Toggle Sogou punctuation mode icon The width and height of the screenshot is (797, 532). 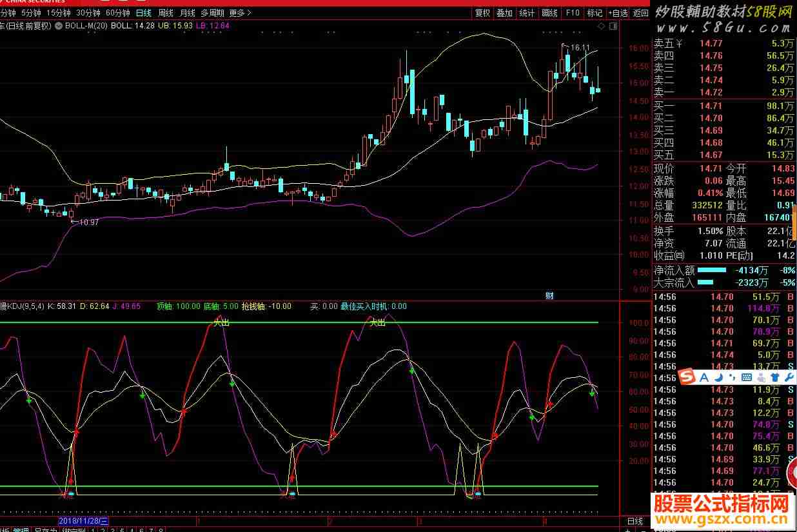point(733,377)
